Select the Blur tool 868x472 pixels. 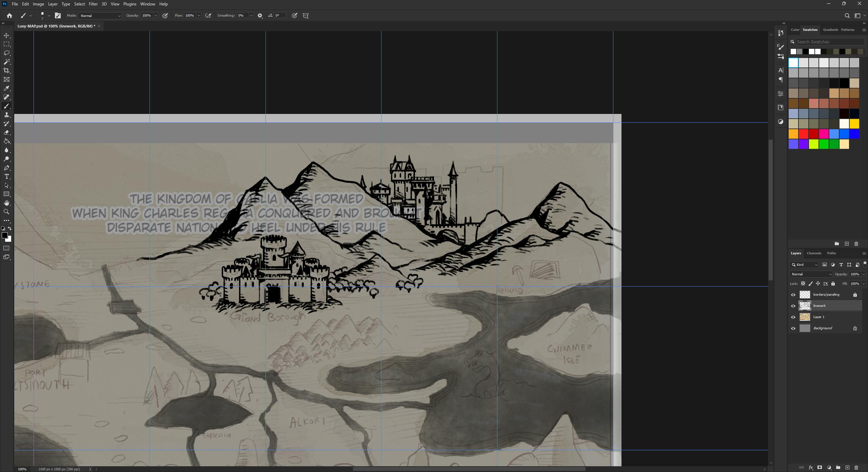(6, 150)
